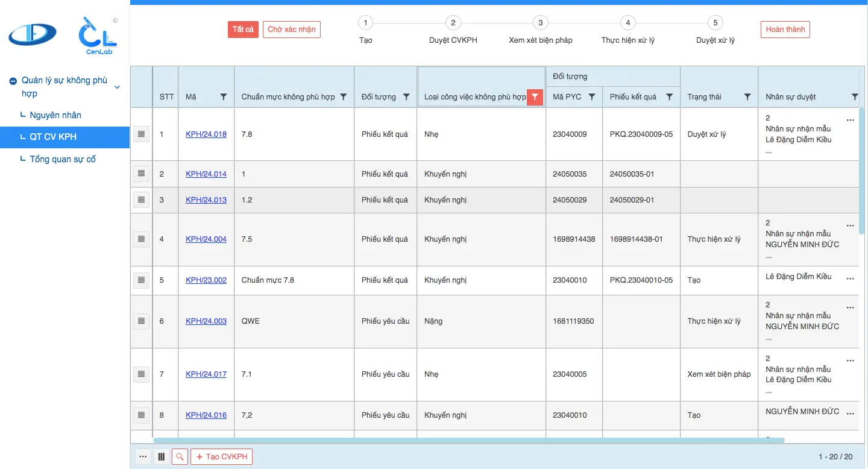Open row menu icon for KPH/24.014

click(x=141, y=174)
